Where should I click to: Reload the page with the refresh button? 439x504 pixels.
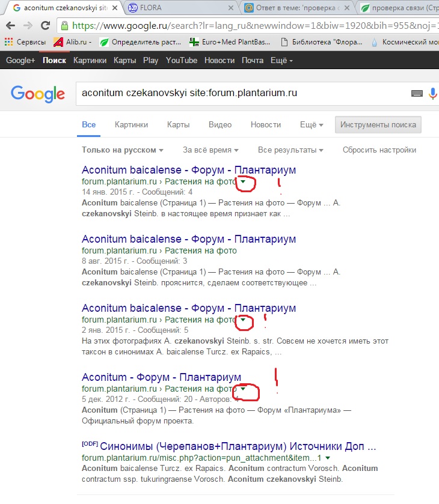46,26
